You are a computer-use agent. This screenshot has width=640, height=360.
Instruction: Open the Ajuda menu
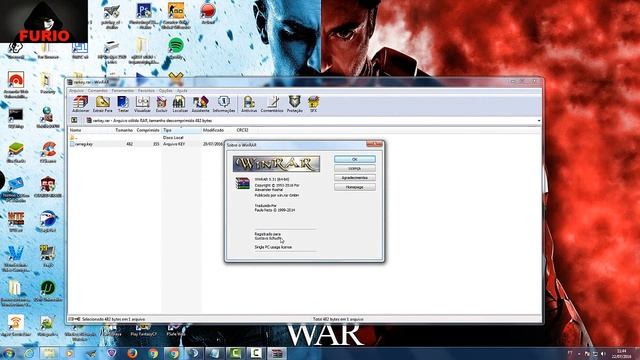tap(182, 91)
